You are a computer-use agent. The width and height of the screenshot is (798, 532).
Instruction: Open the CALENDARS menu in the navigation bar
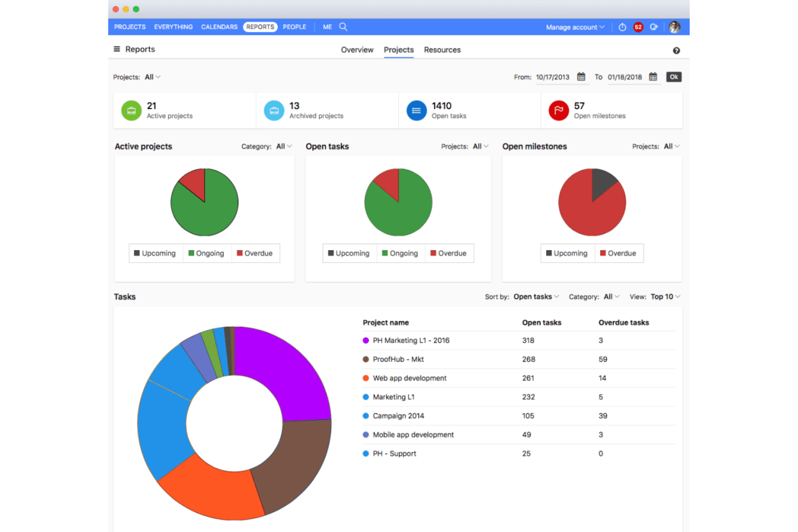pos(219,27)
